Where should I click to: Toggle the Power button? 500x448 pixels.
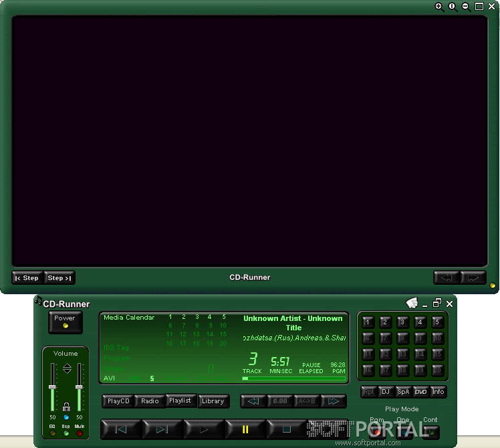65,322
